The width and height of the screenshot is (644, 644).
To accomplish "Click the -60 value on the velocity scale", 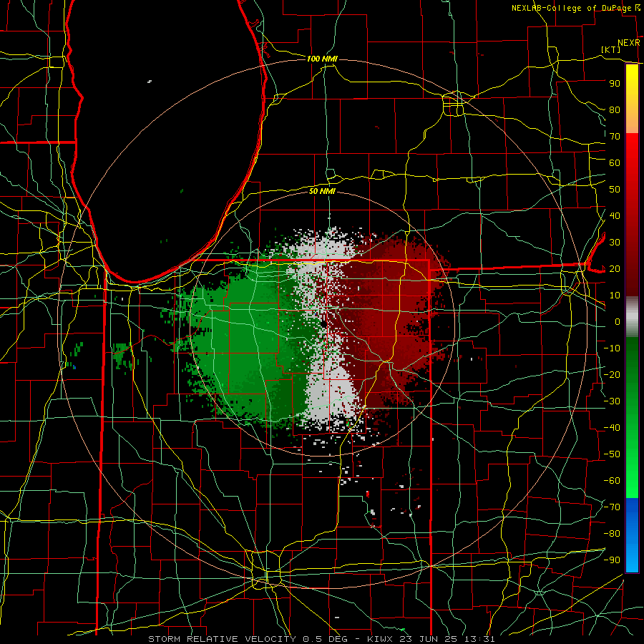I will click(x=612, y=481).
